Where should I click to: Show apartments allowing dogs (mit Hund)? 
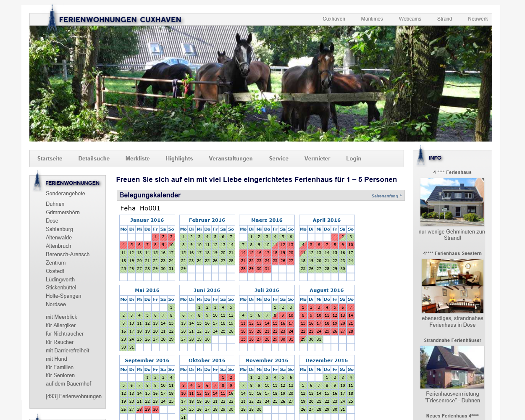(x=56, y=359)
